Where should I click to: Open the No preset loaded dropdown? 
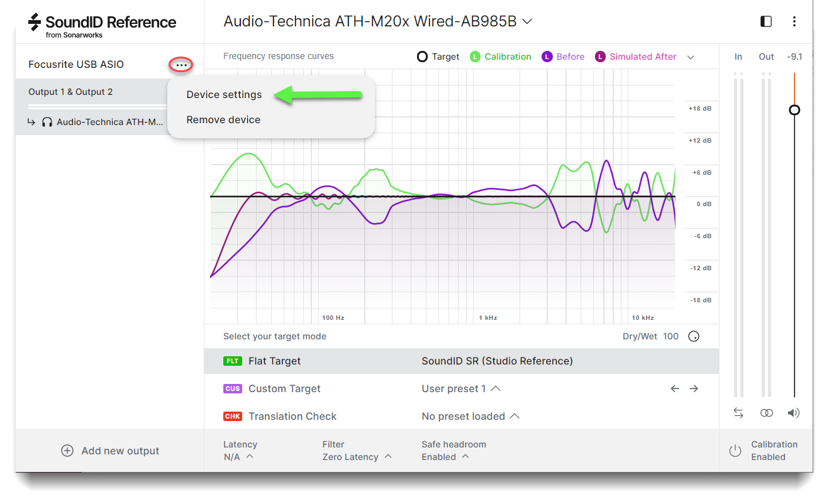470,417
